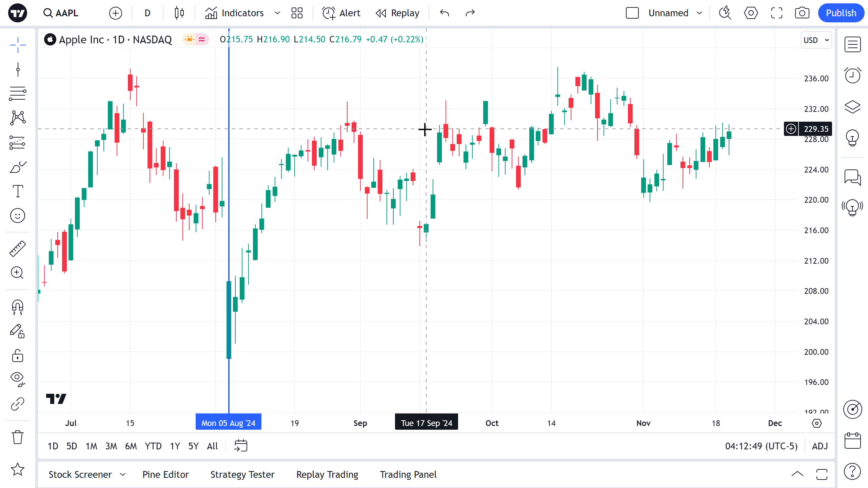Take a chart snapshot with the camera

click(x=802, y=13)
